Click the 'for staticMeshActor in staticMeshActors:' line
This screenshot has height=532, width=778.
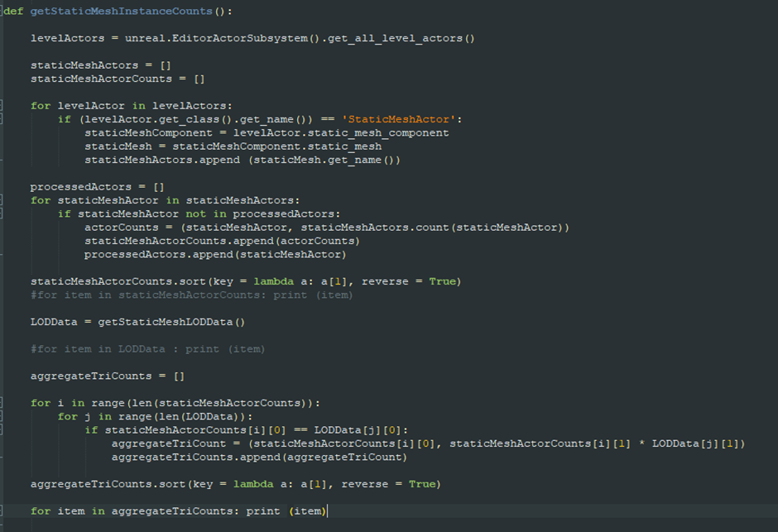(x=165, y=200)
